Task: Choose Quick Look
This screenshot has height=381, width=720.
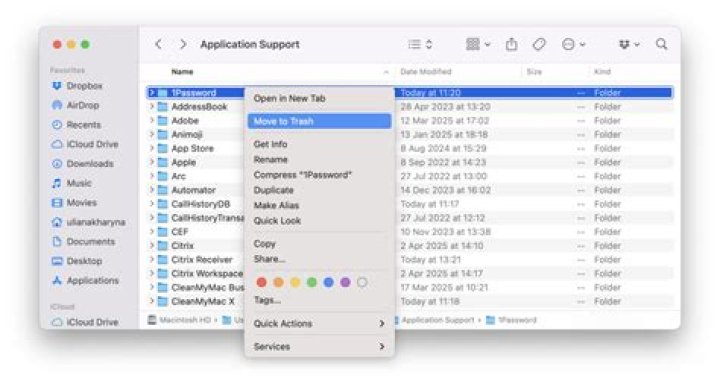Action: pyautogui.click(x=319, y=221)
